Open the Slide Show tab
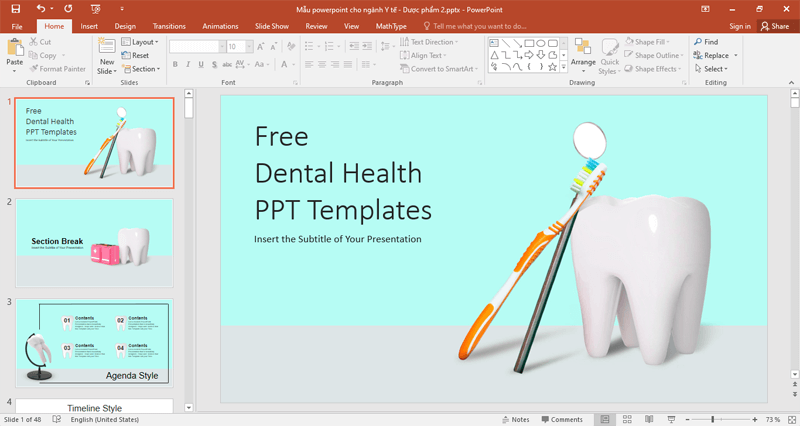This screenshot has width=800, height=426. [272, 26]
